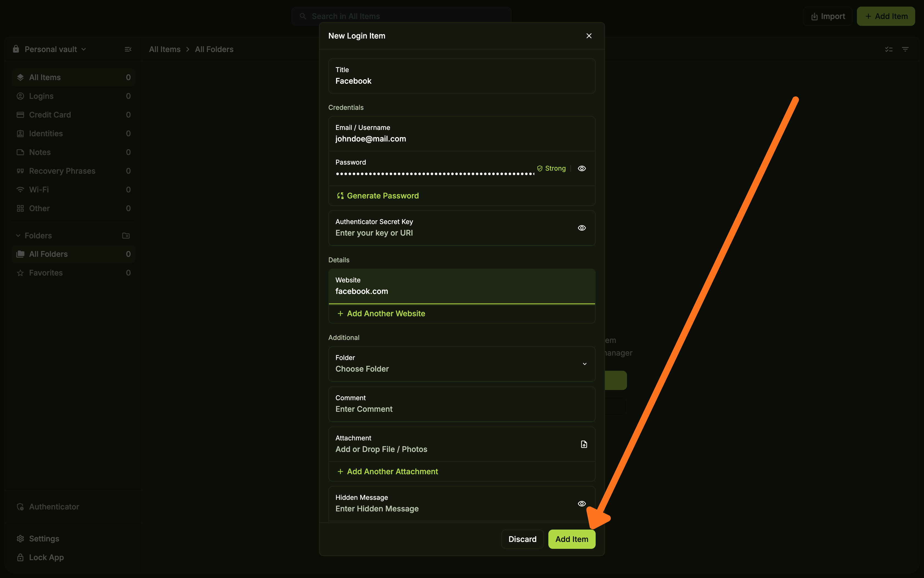Click the top bar Add Item button
Image resolution: width=924 pixels, height=578 pixels.
point(886,17)
